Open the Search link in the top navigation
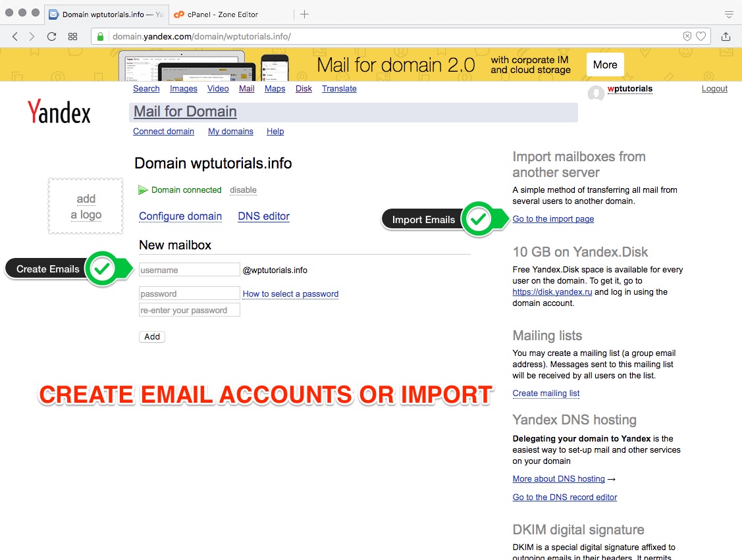742x560 pixels. (146, 88)
